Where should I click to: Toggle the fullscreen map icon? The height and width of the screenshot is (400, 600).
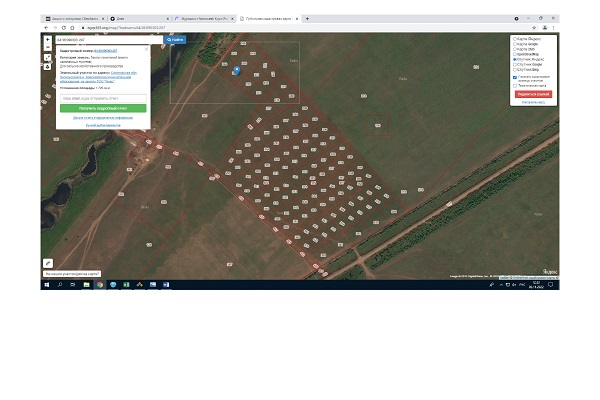48,58
